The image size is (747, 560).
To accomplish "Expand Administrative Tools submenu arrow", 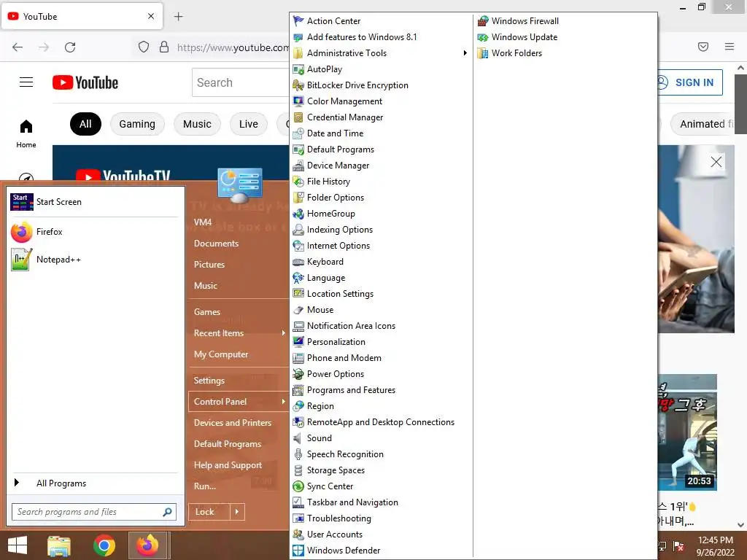I will click(x=465, y=52).
